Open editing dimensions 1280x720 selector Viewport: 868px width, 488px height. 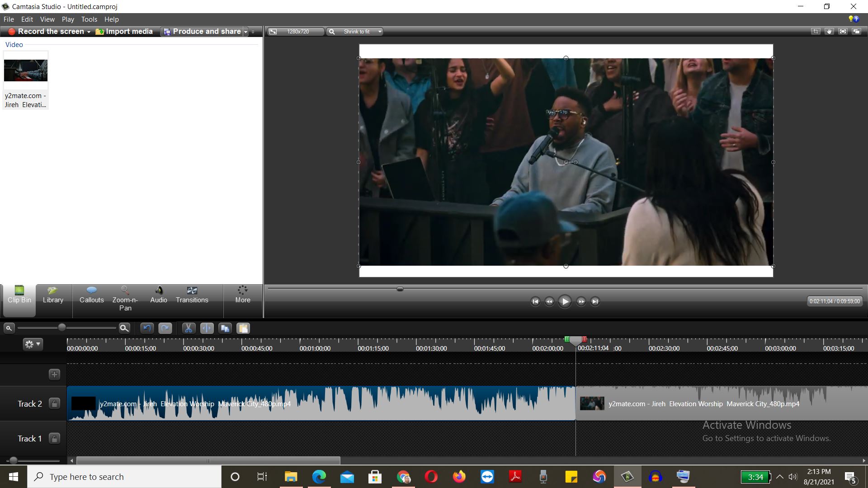point(297,32)
